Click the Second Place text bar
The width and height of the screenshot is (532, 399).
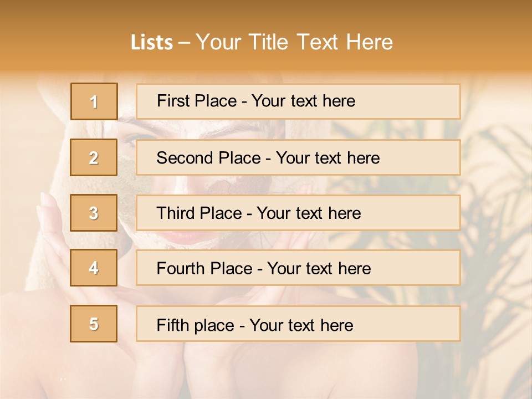[298, 157]
